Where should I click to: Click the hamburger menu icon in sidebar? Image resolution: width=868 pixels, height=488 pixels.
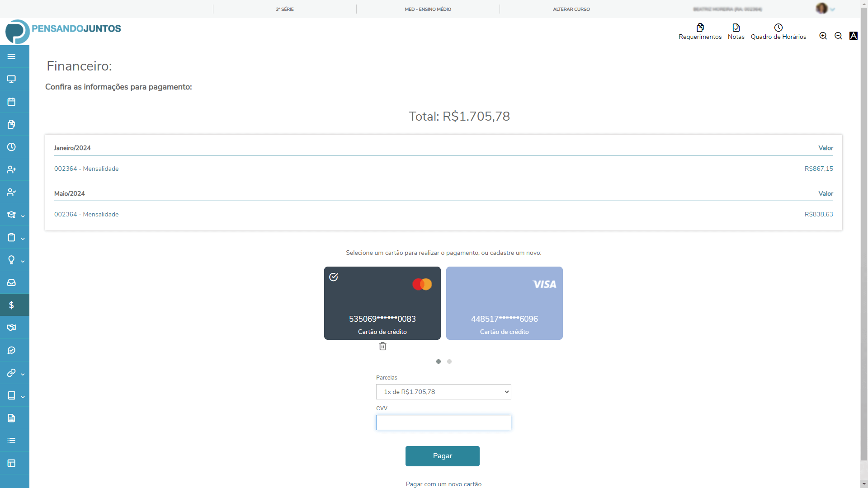pyautogui.click(x=11, y=56)
